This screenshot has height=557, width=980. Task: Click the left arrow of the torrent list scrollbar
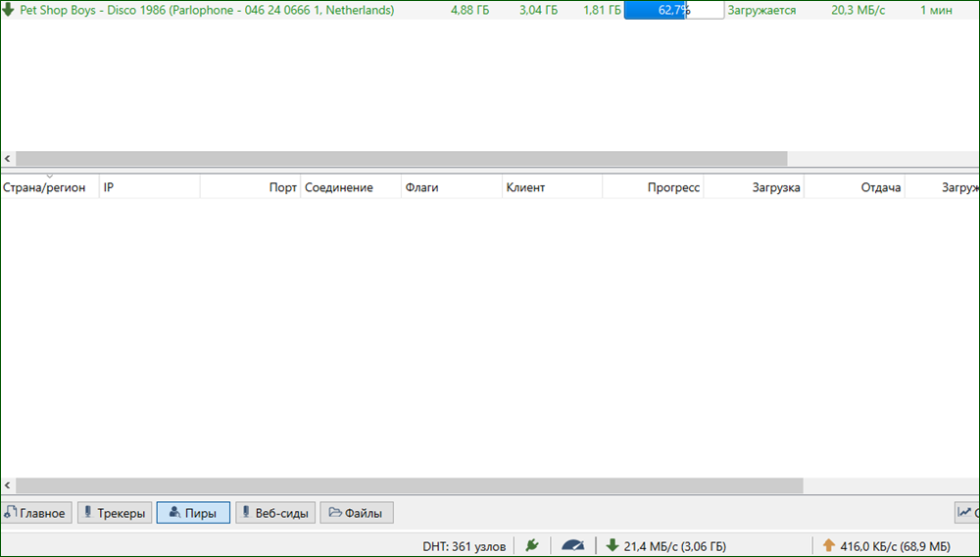coord(8,159)
